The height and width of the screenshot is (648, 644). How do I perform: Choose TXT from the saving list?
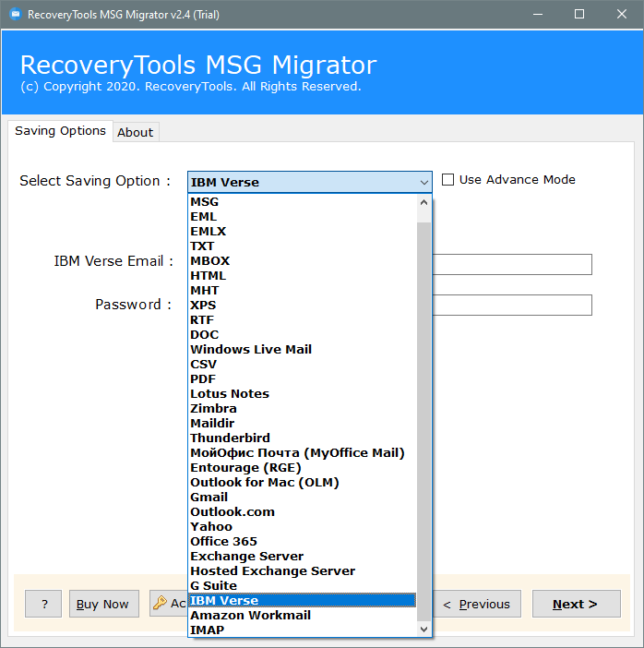(303, 246)
